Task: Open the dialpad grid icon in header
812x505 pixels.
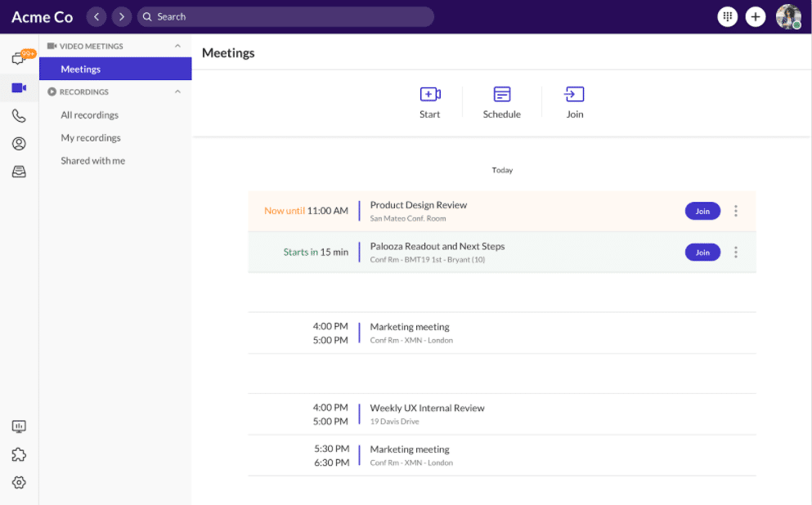Action: pyautogui.click(x=727, y=16)
